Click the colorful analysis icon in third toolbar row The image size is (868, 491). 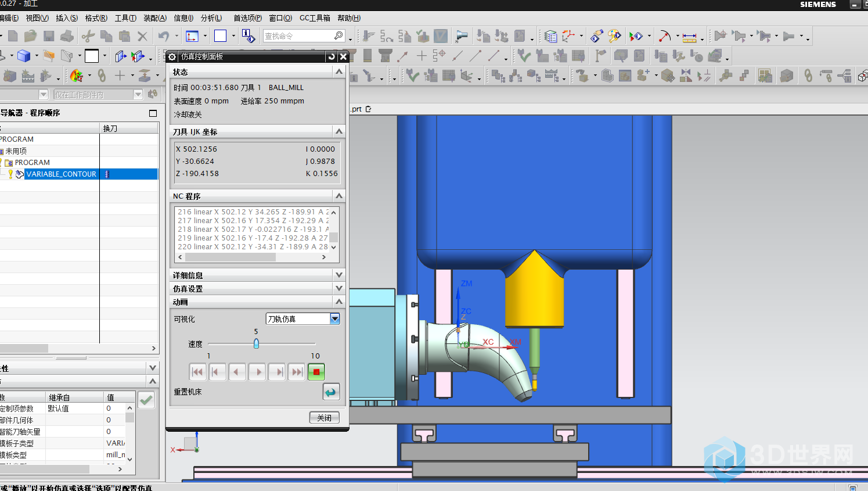pyautogui.click(x=76, y=76)
